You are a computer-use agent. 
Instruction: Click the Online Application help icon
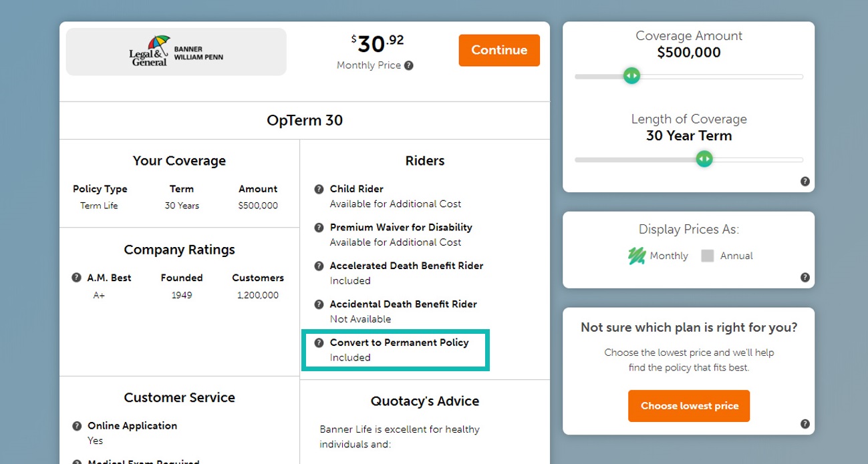(x=76, y=426)
